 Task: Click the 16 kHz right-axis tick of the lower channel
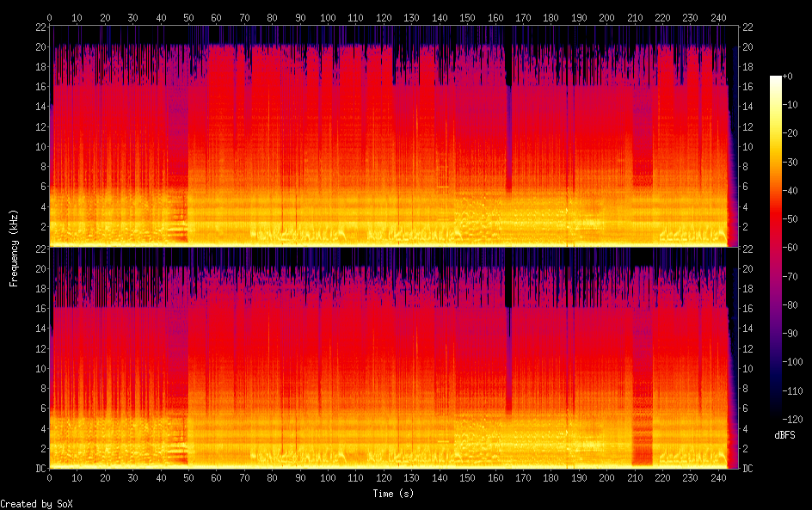tap(747, 309)
